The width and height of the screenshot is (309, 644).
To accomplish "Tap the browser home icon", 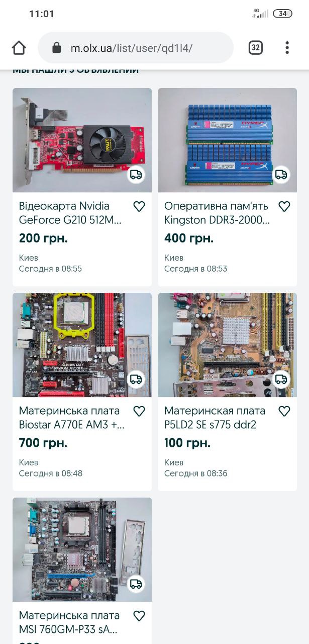I will click(19, 48).
